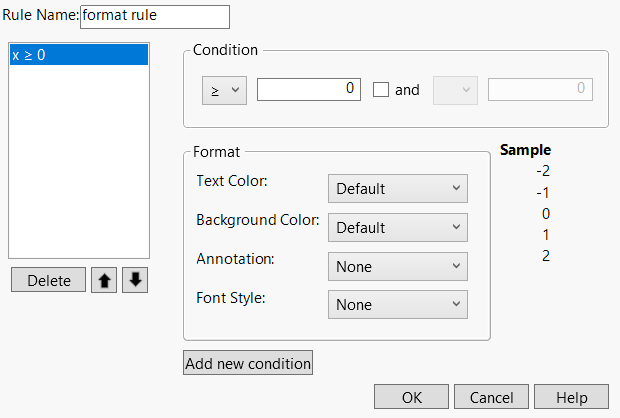The image size is (620, 418).
Task: Select the 'x ≥ 0' rule in list
Action: click(78, 56)
